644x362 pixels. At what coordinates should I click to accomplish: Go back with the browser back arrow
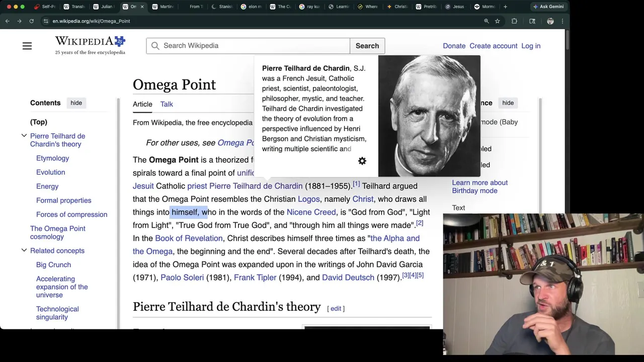[x=7, y=21]
